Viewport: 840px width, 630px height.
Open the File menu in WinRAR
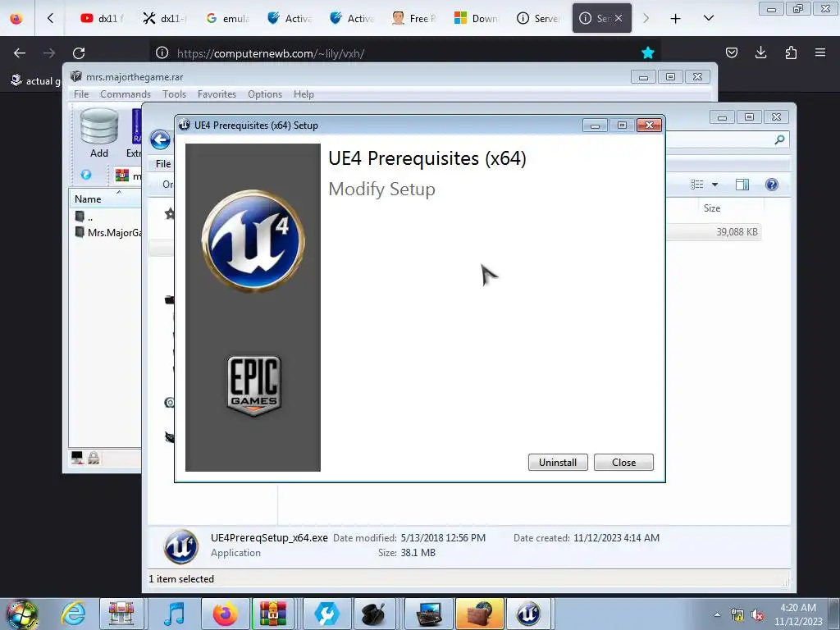[81, 94]
